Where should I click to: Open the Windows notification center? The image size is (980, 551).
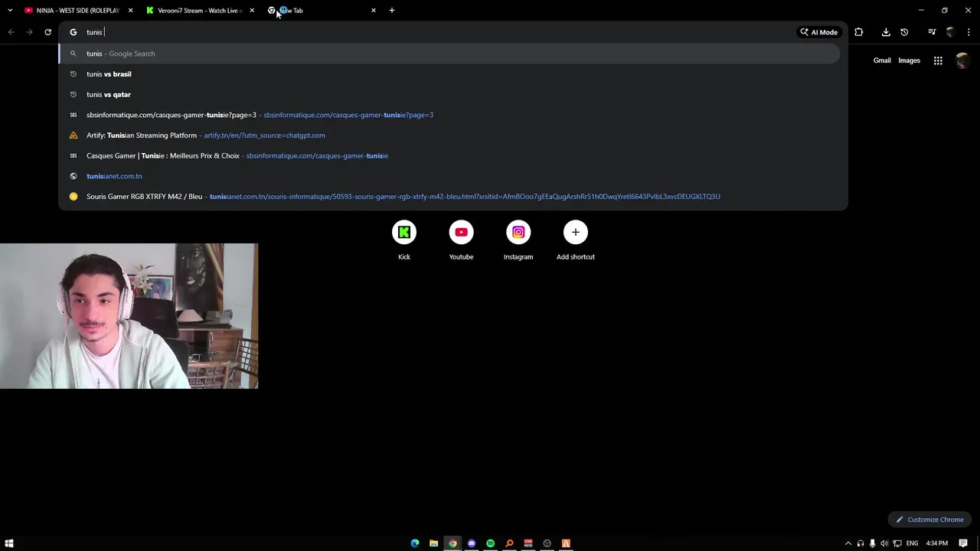[x=963, y=543]
